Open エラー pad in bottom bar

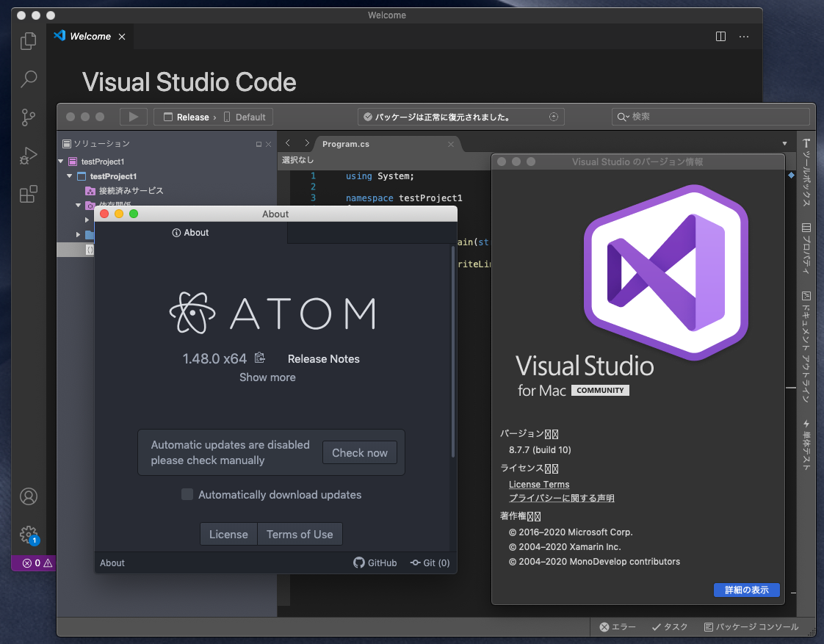[x=618, y=626]
